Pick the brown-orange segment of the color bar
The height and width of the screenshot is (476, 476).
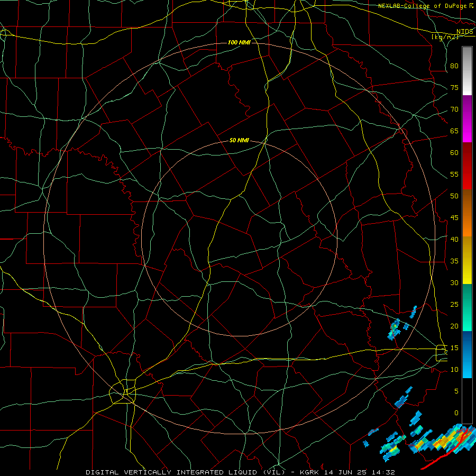point(467,213)
